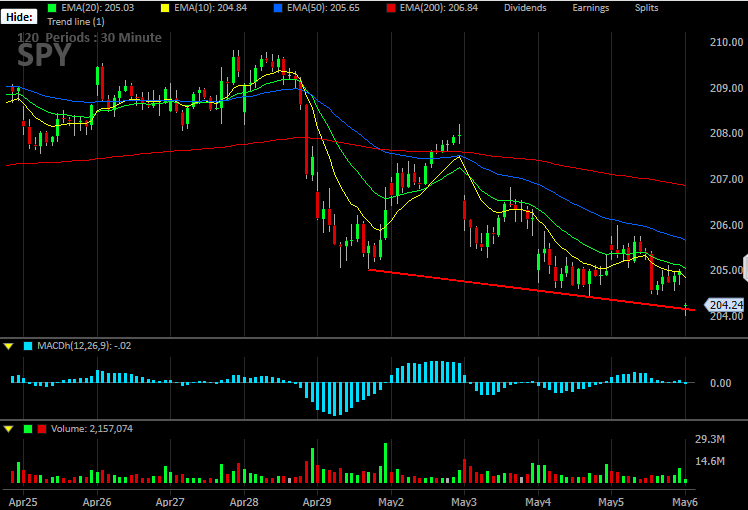
Task: Click the Apr25 date label
Action: click(23, 502)
